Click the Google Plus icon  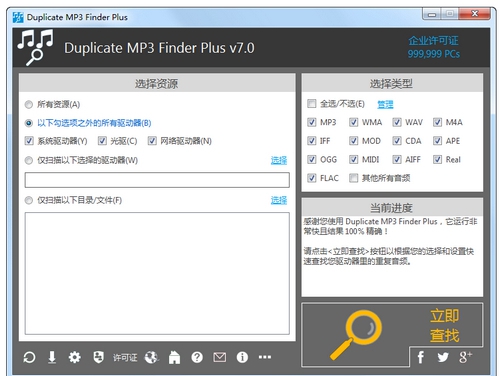[465, 357]
